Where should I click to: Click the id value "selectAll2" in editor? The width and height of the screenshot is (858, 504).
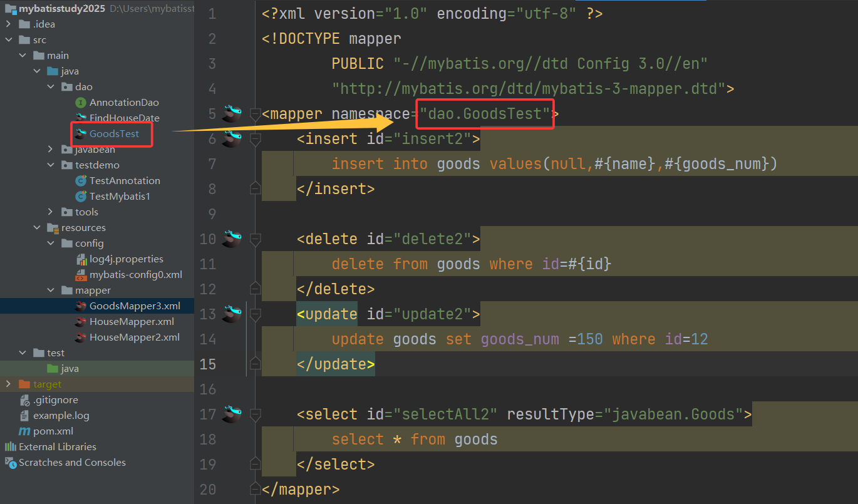pos(445,414)
